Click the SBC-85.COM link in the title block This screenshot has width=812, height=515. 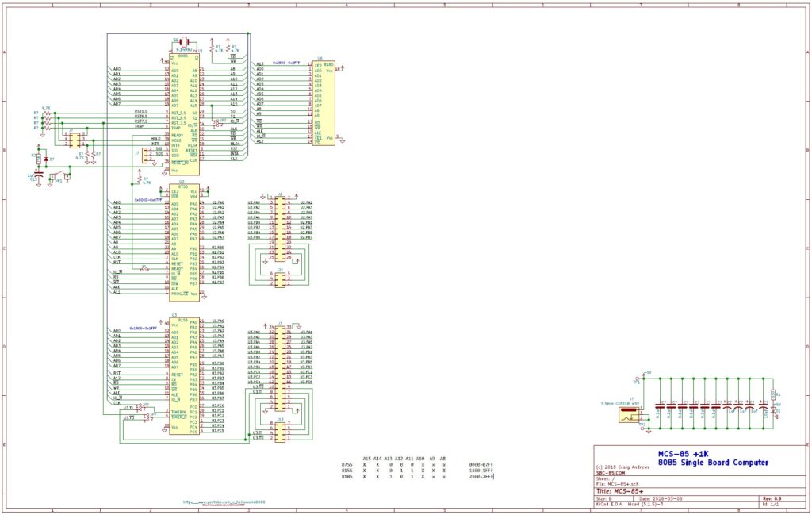pos(611,474)
